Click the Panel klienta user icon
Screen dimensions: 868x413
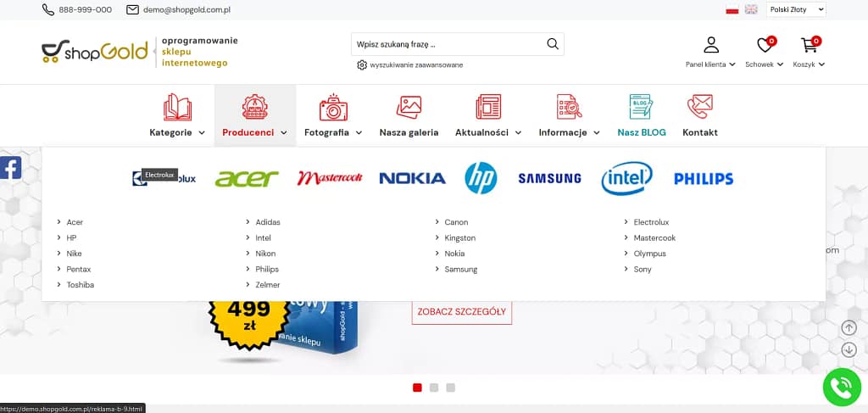tap(711, 45)
